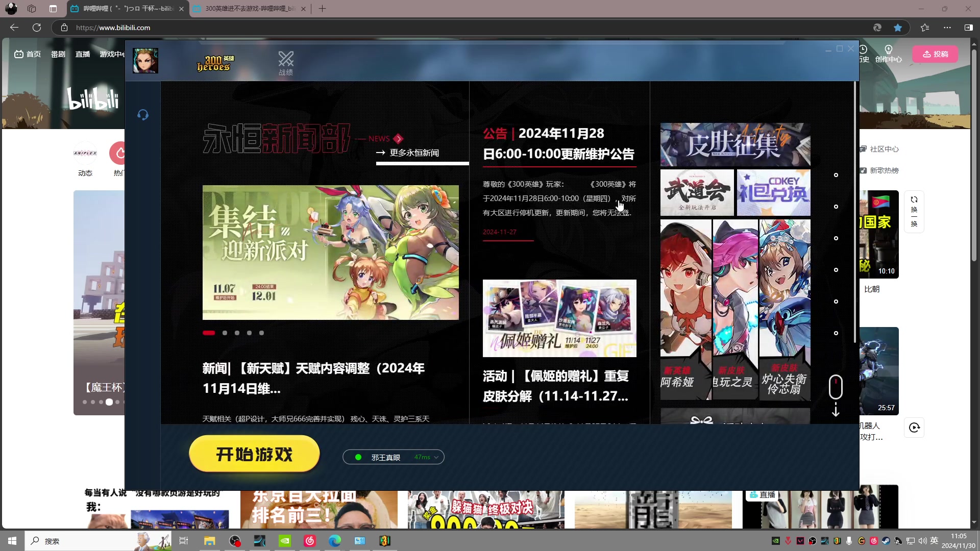Screen dimensions: 980x551
Task: Open the 佩姬的赠礼 重复皮肤分解 activity title
Action: pos(556,386)
